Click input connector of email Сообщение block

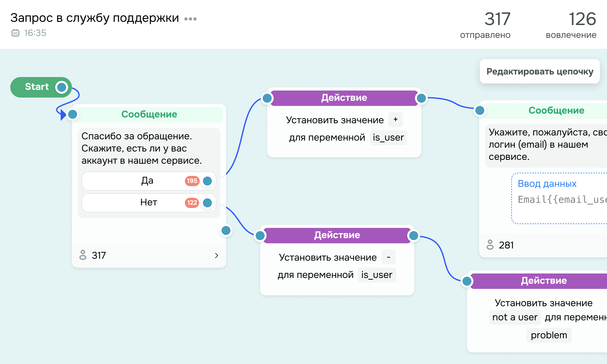480,110
